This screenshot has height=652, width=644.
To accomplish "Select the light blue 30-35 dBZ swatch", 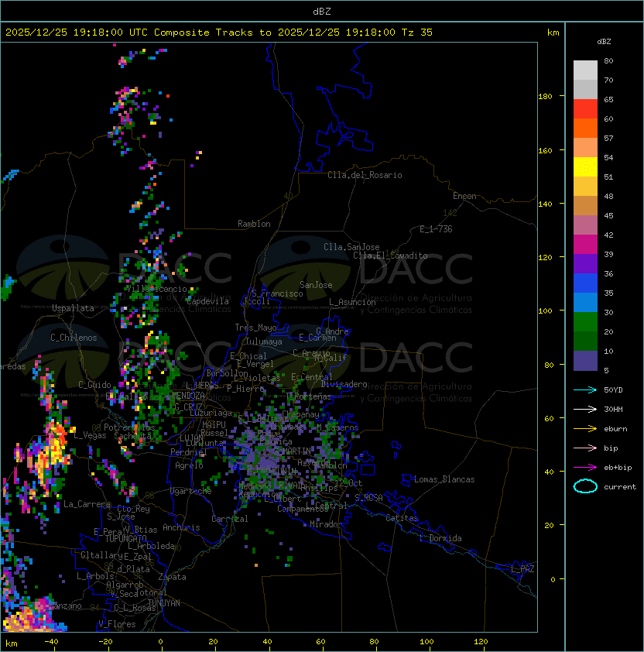I will click(585, 303).
